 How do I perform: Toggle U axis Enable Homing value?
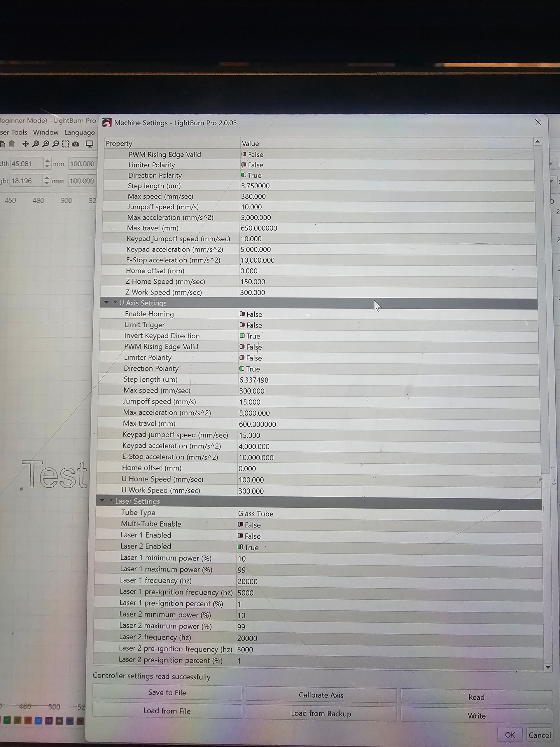(x=242, y=314)
